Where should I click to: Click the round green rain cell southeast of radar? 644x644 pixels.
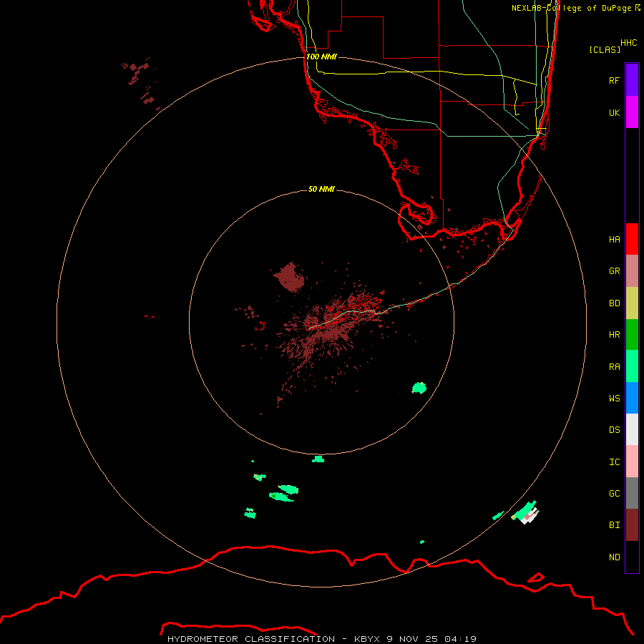[419, 388]
